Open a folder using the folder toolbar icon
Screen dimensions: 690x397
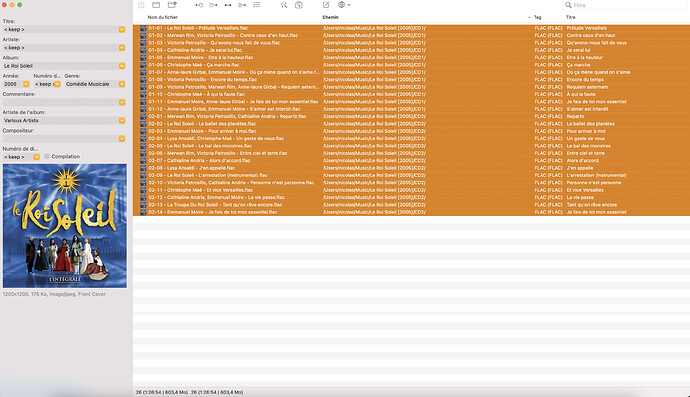(156, 5)
